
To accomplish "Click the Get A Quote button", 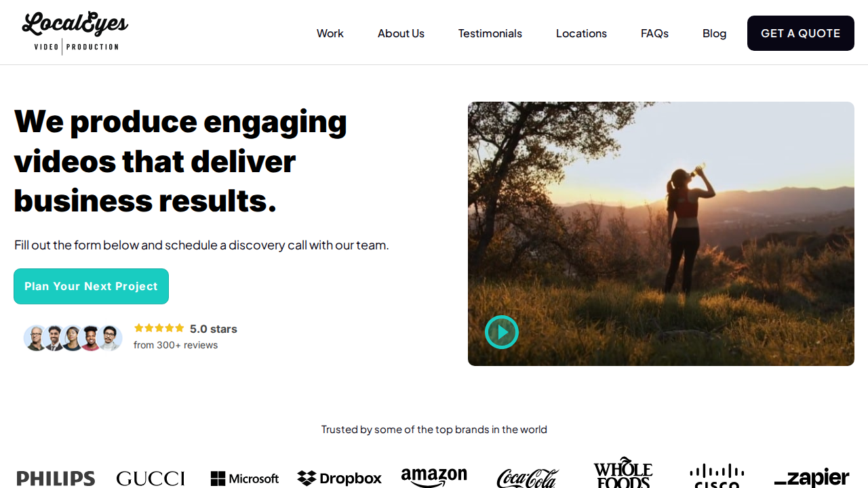I will 801,33.
